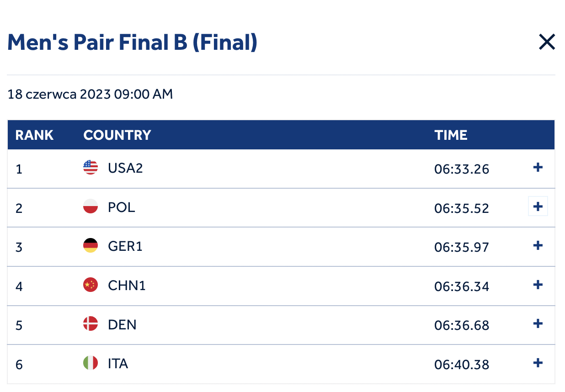Expand the DEN result row
This screenshot has width=565, height=392.
[x=538, y=324]
